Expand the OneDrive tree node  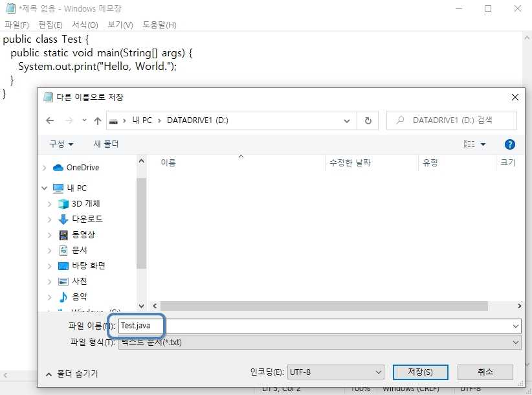tap(45, 168)
